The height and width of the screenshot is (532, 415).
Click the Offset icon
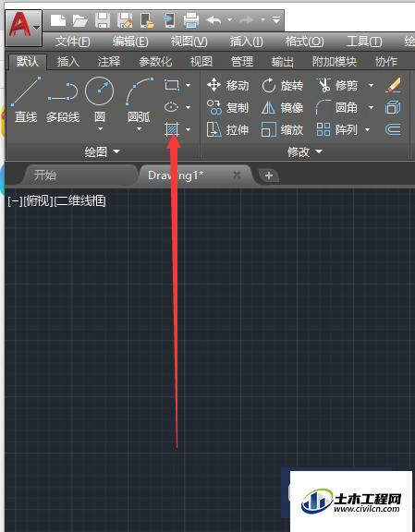[393, 129]
